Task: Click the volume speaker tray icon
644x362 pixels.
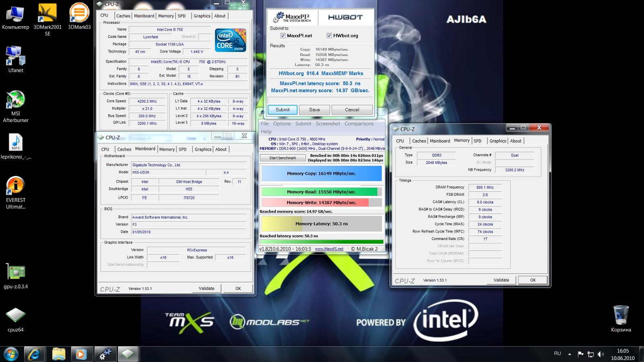Action: point(601,354)
